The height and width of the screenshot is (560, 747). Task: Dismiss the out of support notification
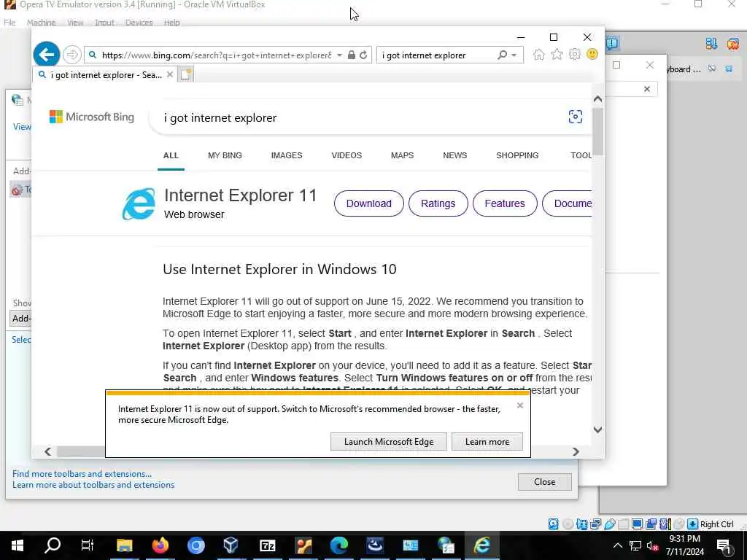(x=519, y=405)
